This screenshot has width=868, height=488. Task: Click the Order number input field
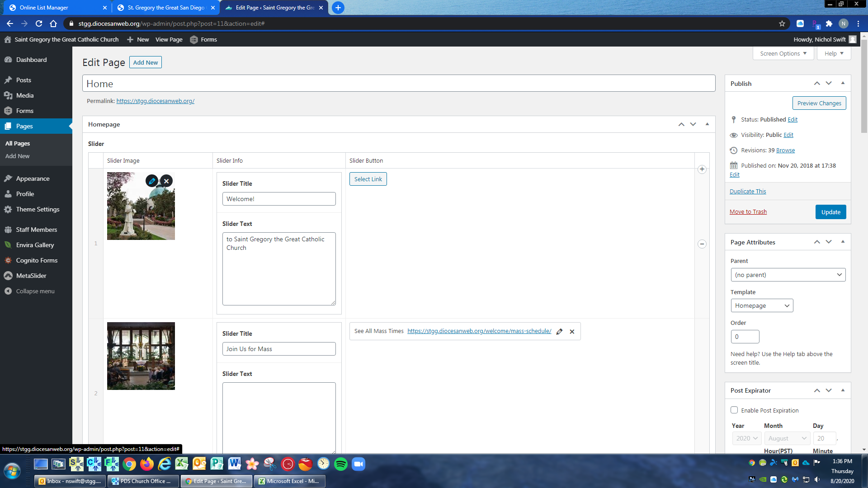pyautogui.click(x=745, y=337)
